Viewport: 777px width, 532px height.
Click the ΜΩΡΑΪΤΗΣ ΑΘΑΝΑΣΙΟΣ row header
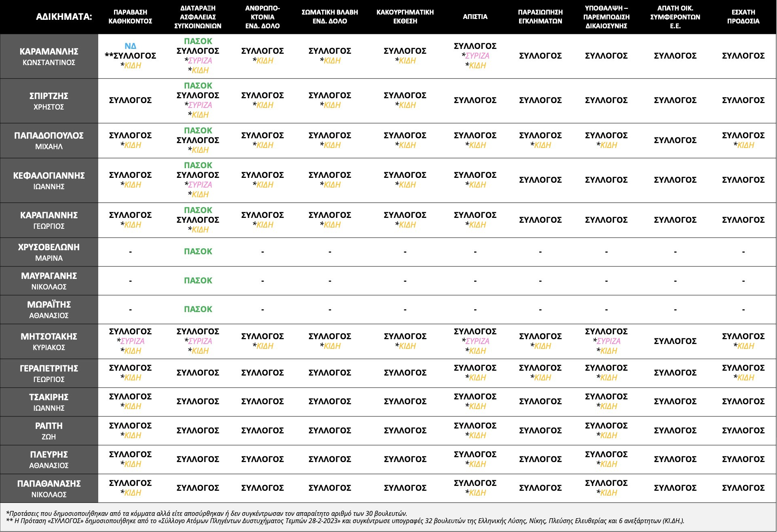[x=49, y=309]
